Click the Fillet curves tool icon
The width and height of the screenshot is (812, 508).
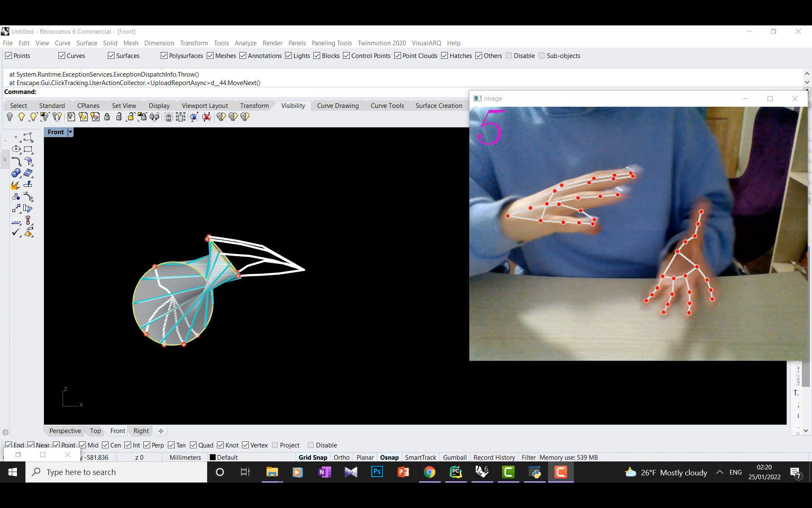[16, 161]
